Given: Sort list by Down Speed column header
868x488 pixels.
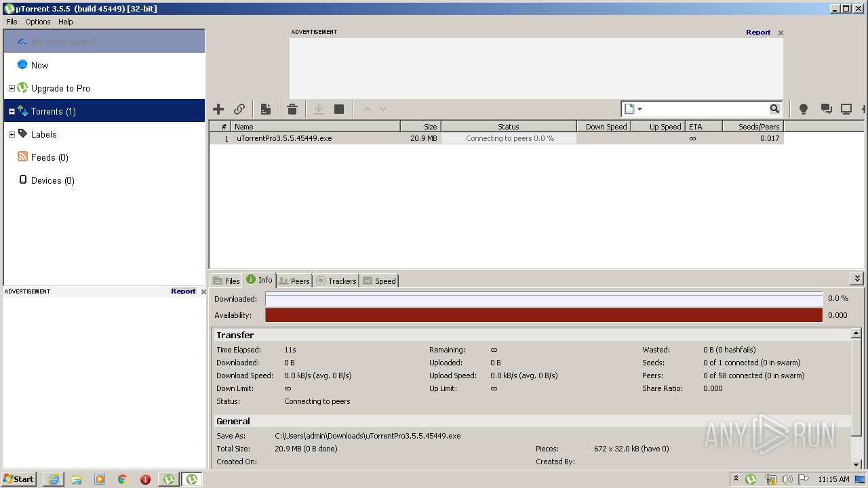Looking at the screenshot, I should pyautogui.click(x=604, y=127).
